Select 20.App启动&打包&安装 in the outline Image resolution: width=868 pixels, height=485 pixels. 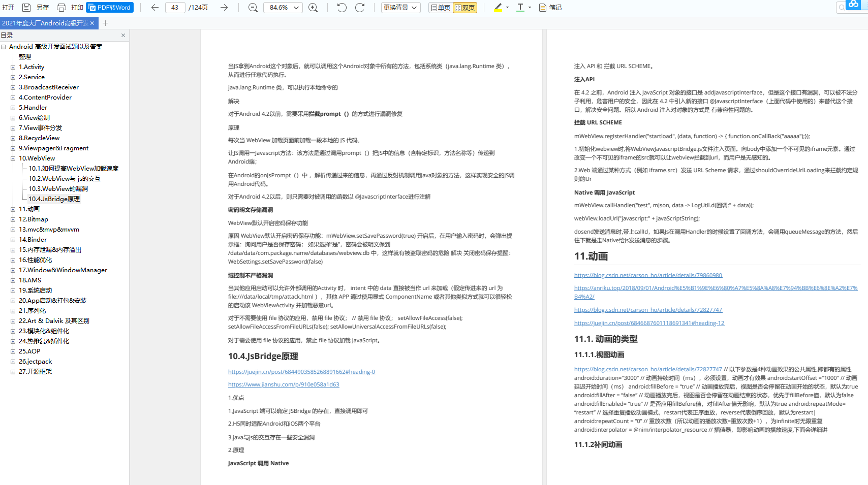click(x=52, y=301)
